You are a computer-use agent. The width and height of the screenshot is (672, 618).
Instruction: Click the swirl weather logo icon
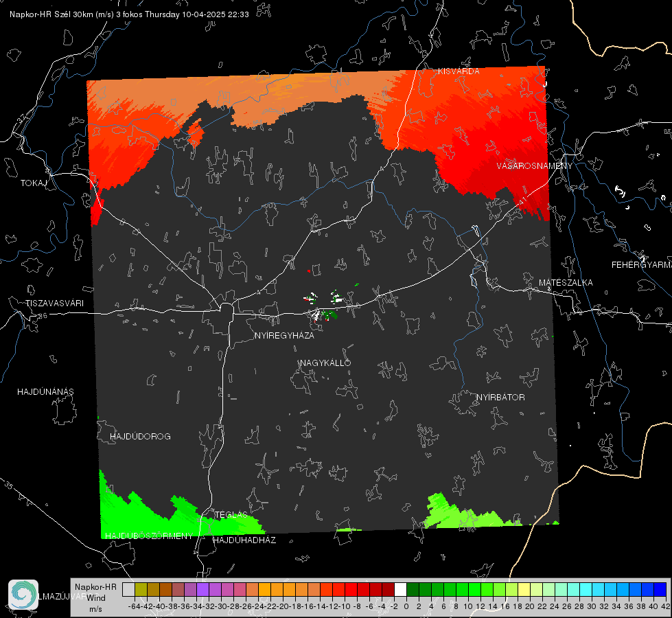coord(23,595)
